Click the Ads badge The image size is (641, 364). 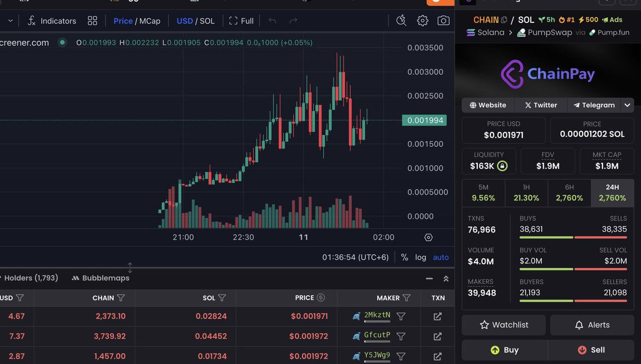pyautogui.click(x=612, y=20)
